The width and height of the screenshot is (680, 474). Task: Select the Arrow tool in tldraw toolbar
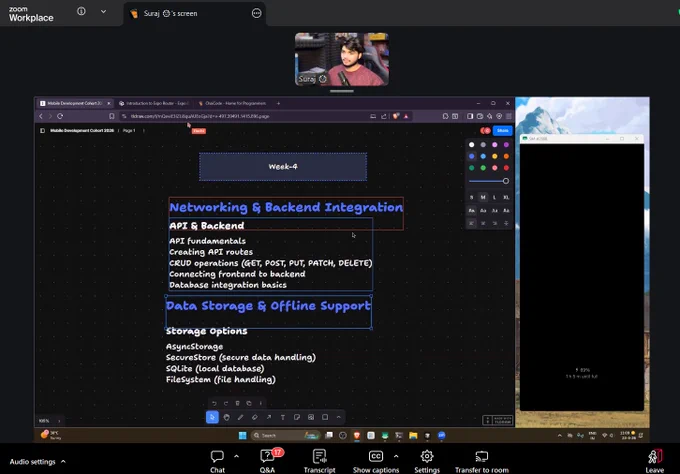click(269, 417)
